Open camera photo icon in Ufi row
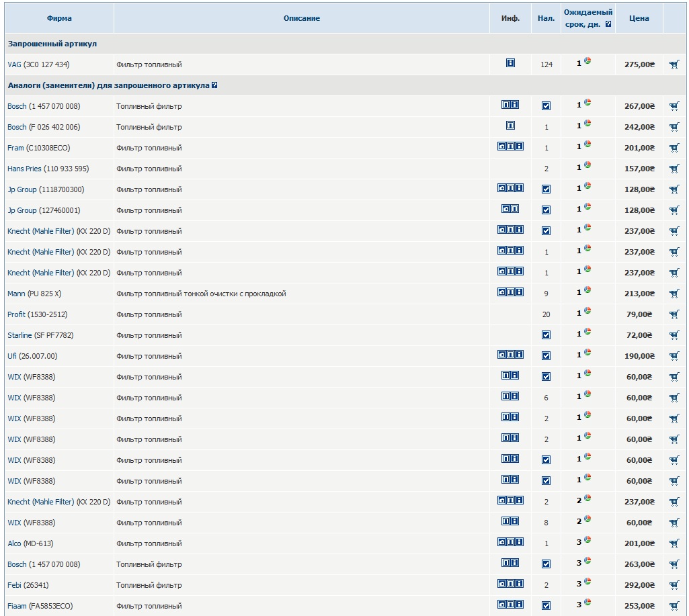Viewport: 689px width, 616px height. click(501, 354)
